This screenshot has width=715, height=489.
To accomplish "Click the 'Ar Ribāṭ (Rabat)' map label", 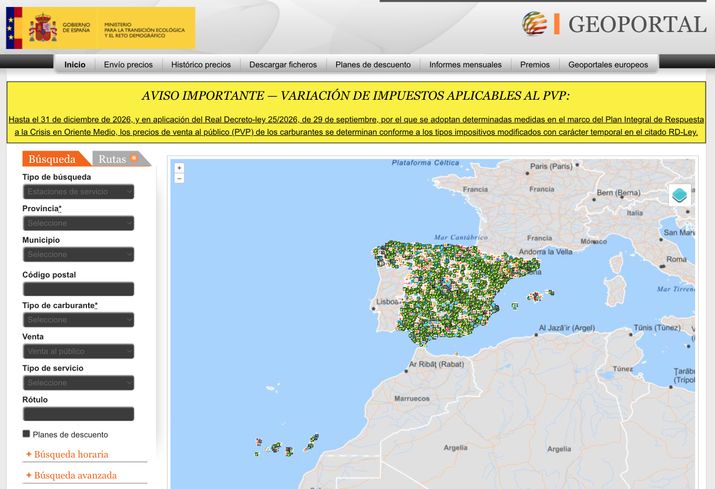I will coord(436,364).
